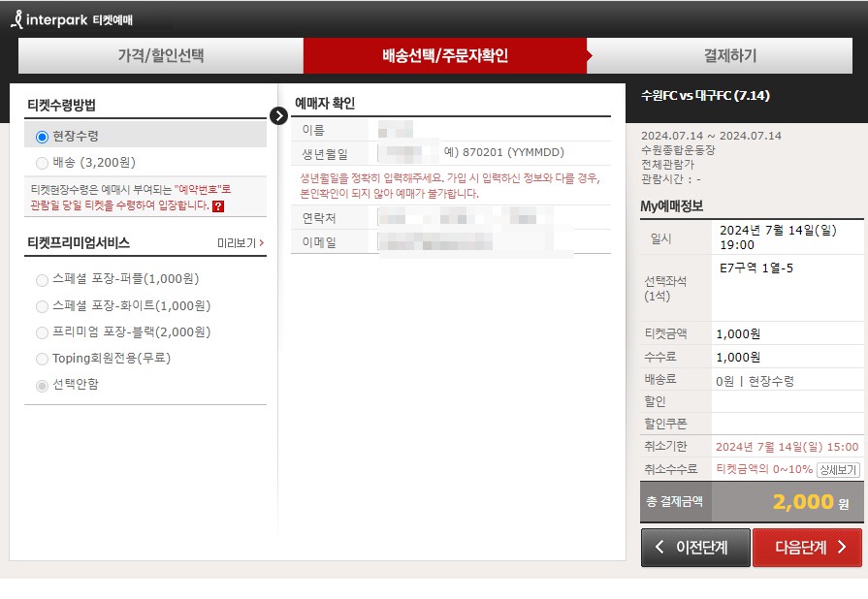
Task: Choose 스페셜 포장-퍼플(1,000원) option
Action: pos(42,280)
